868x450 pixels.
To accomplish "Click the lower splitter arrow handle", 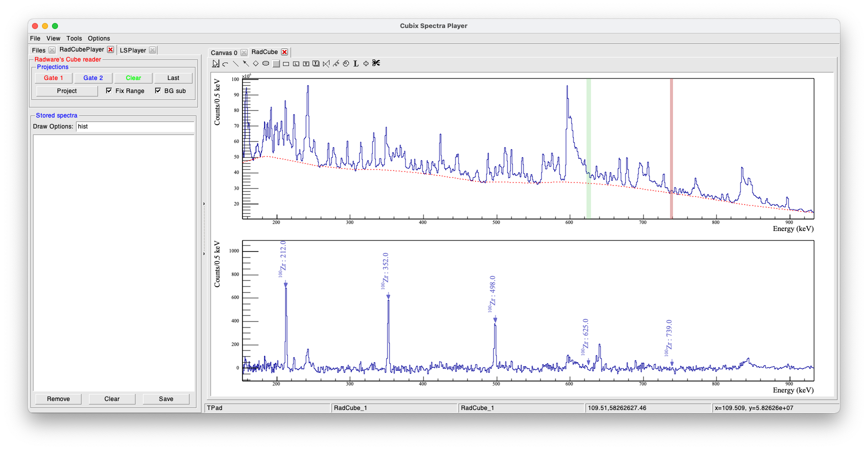I will tap(204, 253).
